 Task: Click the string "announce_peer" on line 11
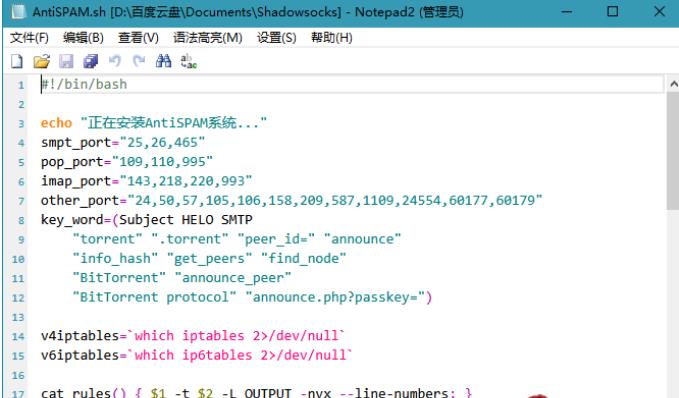pos(233,278)
